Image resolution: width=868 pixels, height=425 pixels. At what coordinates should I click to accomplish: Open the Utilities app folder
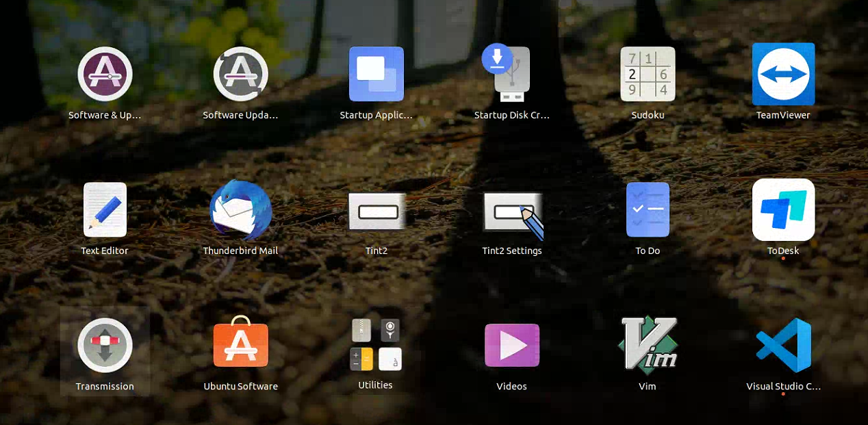point(376,344)
